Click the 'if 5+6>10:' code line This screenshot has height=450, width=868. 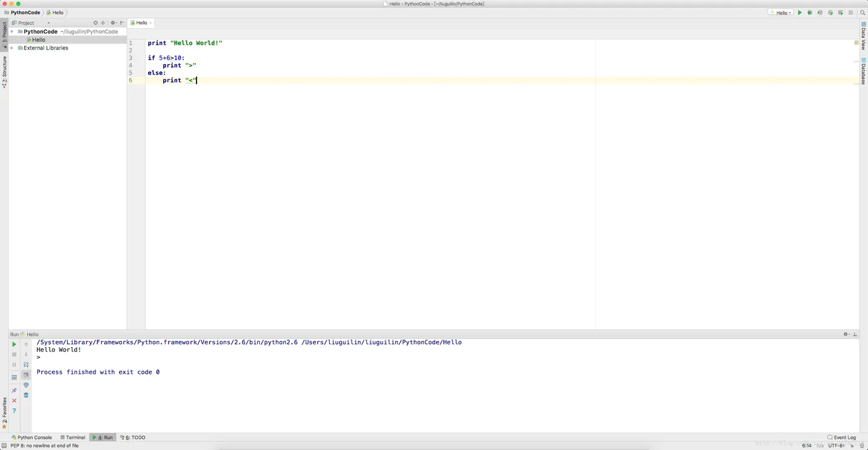(x=166, y=58)
